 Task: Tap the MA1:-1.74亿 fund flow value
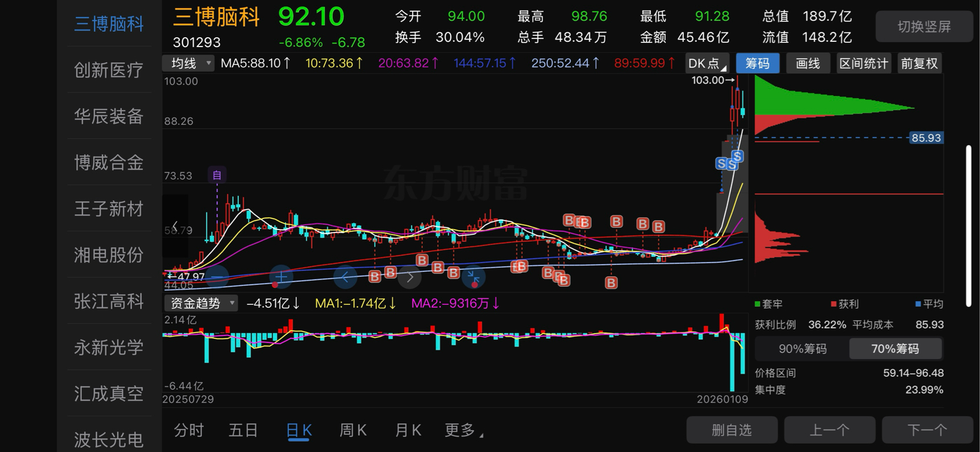[356, 303]
